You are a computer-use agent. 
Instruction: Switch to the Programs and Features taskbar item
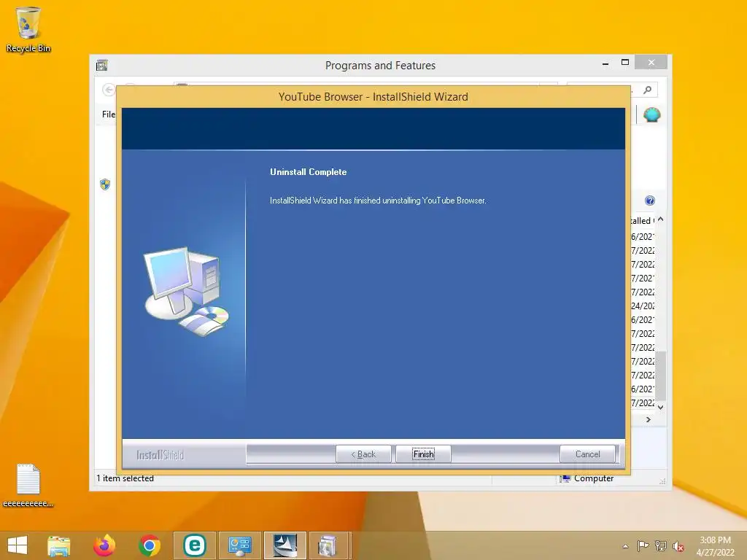(x=330, y=545)
